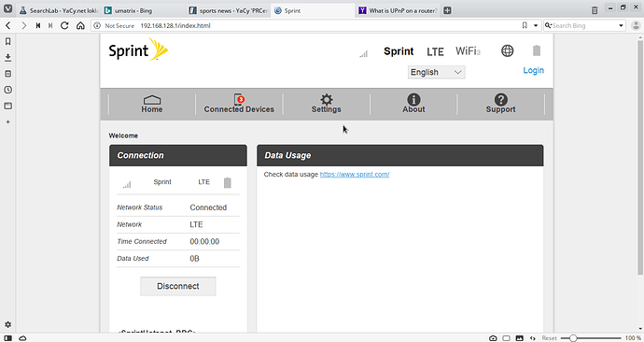The height and width of the screenshot is (342, 644).
Task: Click the rewind history button
Action: click(x=38, y=25)
